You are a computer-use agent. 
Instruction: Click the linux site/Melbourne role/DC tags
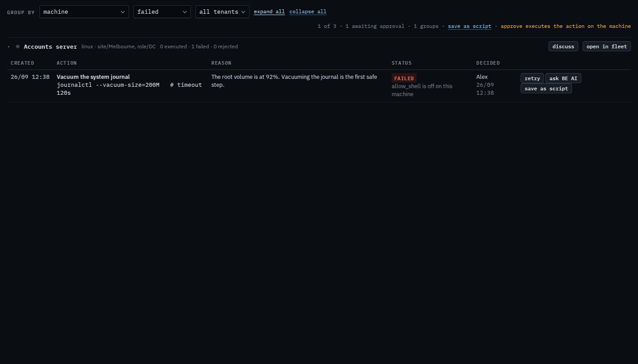pyautogui.click(x=119, y=46)
